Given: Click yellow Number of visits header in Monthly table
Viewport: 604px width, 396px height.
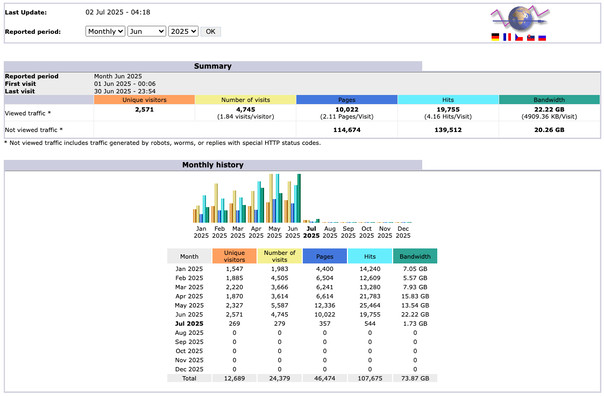Looking at the screenshot, I should click(x=280, y=256).
